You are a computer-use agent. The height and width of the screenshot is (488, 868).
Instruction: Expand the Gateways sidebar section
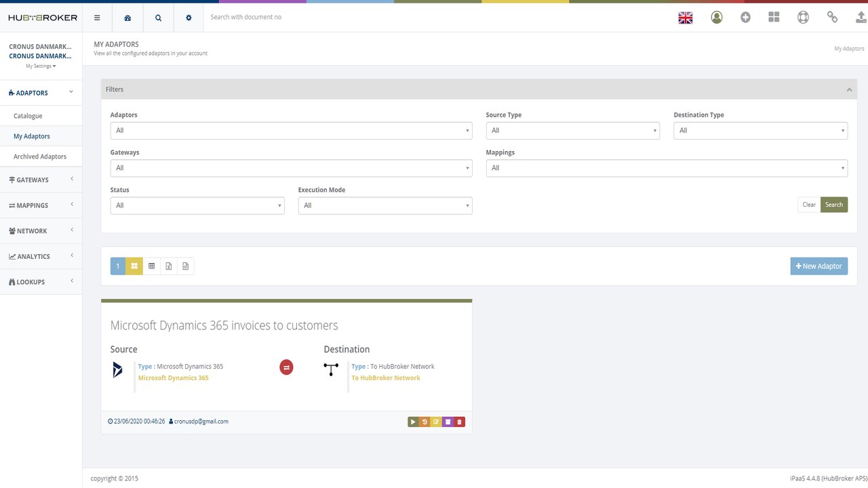(x=41, y=180)
